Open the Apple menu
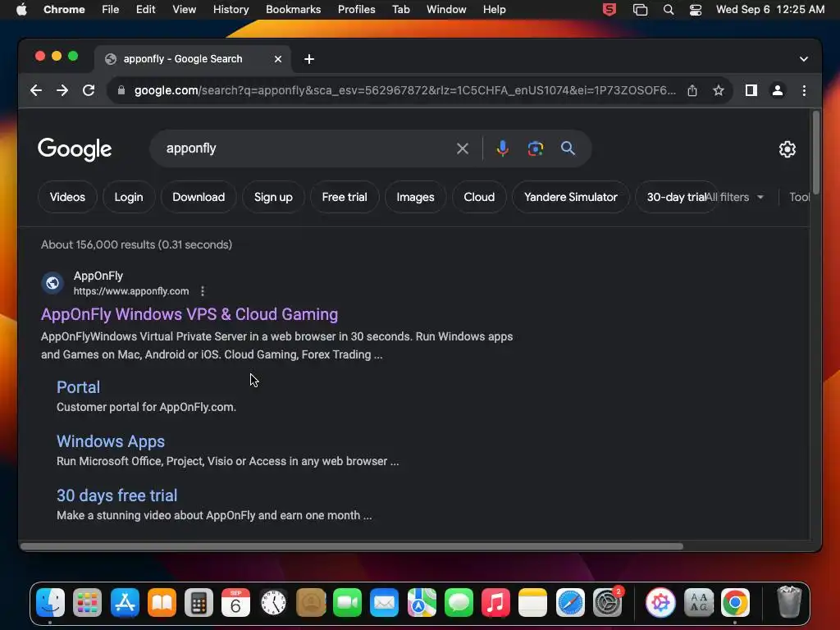 (21, 10)
